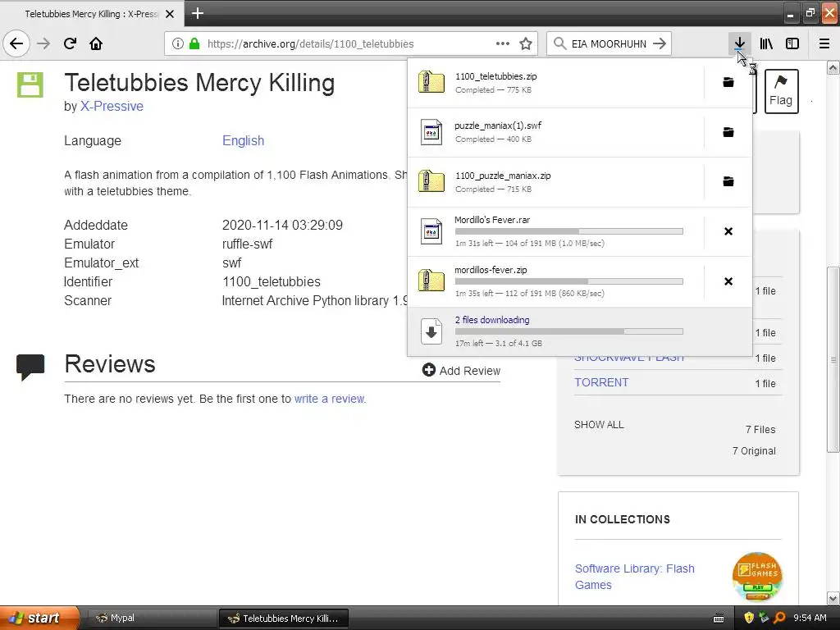The height and width of the screenshot is (630, 840).
Task: Click mordillos-fever.zip progress bar
Action: pos(569,281)
